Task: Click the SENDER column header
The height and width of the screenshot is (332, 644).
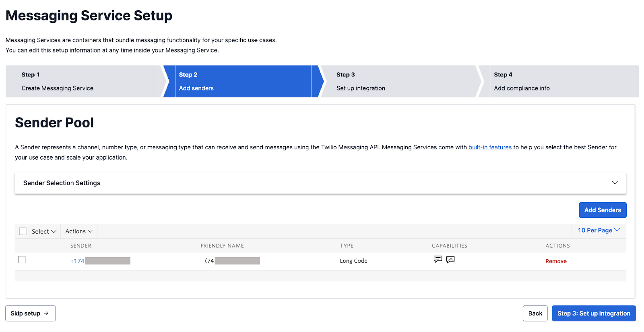Action: pos(80,246)
